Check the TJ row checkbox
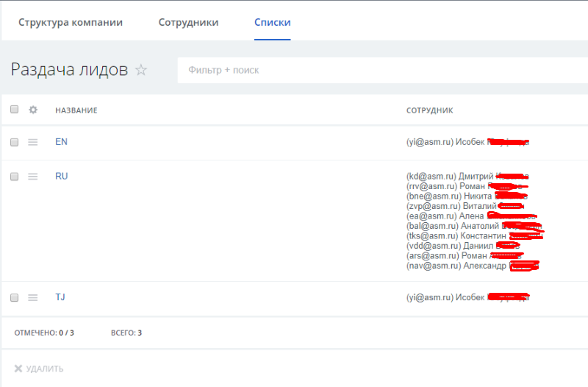 point(14,298)
